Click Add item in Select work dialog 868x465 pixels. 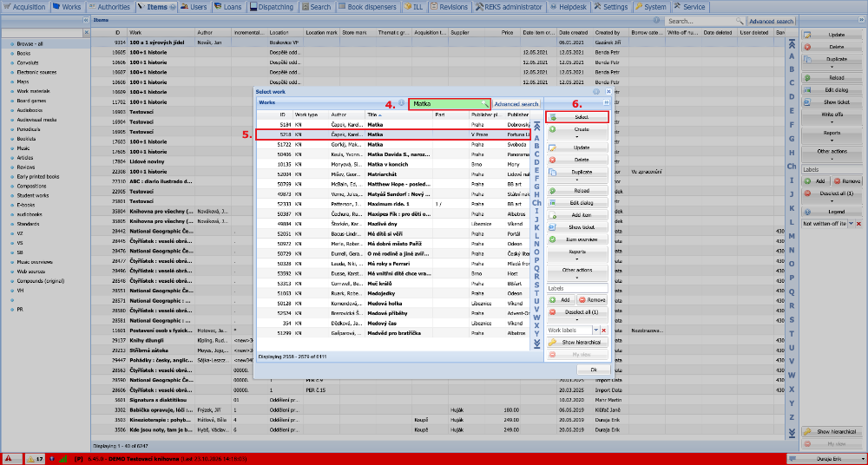[x=577, y=215]
